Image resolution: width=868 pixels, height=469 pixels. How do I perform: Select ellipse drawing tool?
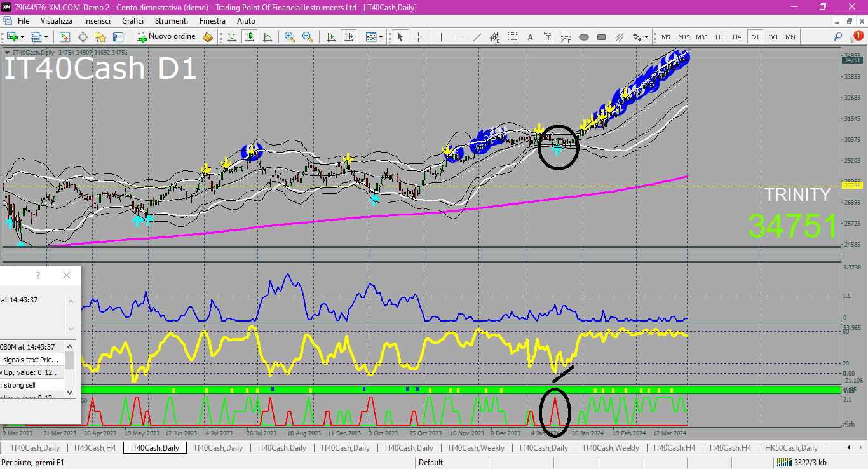pos(584,37)
